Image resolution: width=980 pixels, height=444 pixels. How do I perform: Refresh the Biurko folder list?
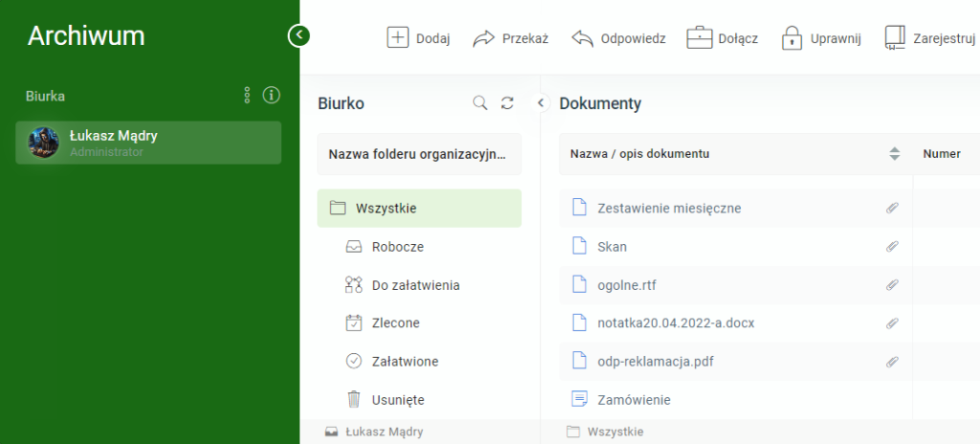click(x=507, y=103)
